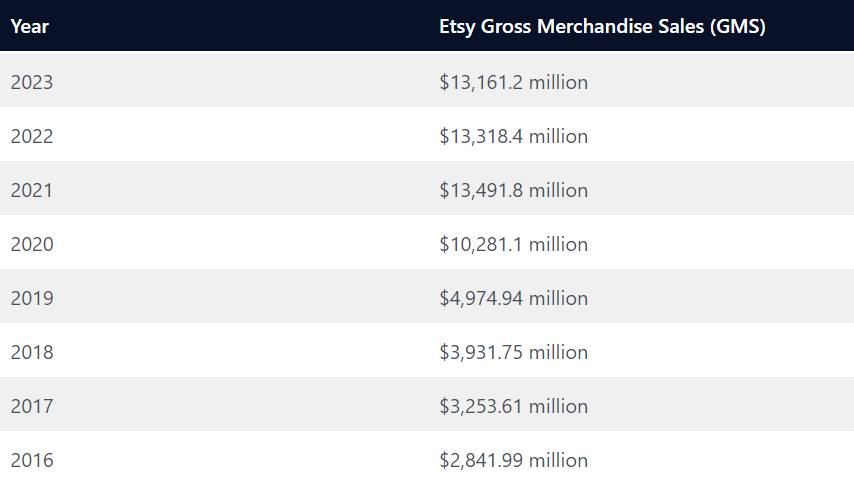Click the Year column header
This screenshot has width=854, height=484.
coord(30,26)
